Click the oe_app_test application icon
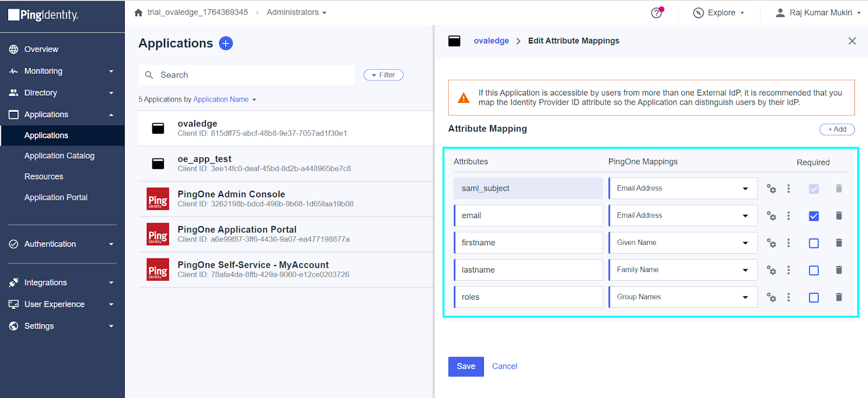Viewport: 868px width, 398px height. point(158,163)
